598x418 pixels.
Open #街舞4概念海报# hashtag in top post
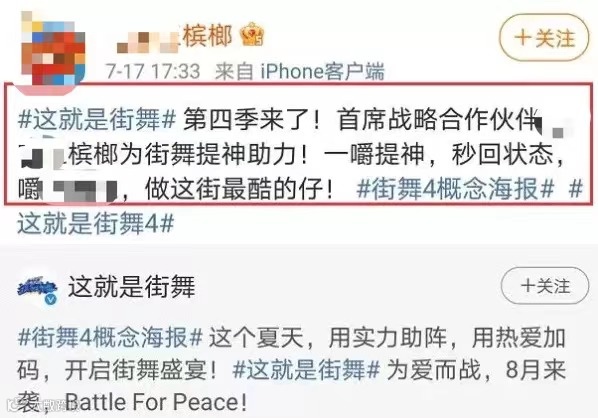(455, 188)
